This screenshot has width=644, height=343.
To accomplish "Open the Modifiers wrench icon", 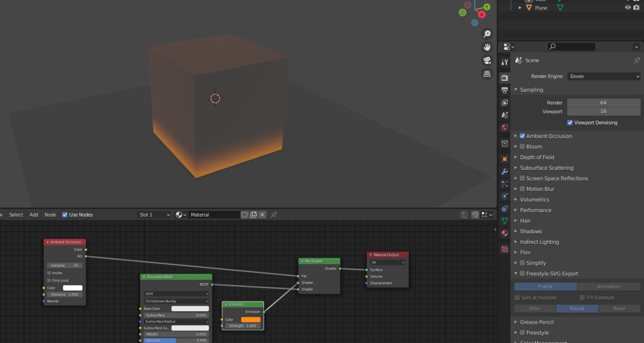I will tap(505, 172).
